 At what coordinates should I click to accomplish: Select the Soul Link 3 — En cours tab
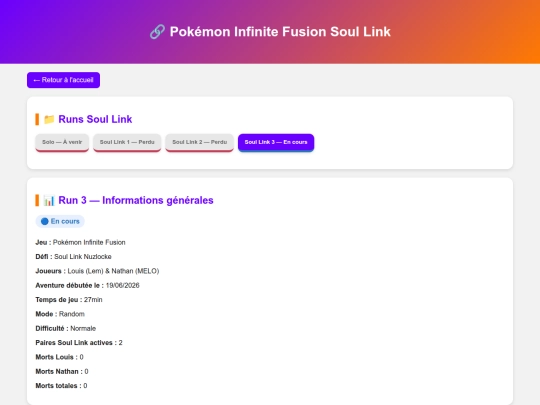pyautogui.click(x=276, y=142)
